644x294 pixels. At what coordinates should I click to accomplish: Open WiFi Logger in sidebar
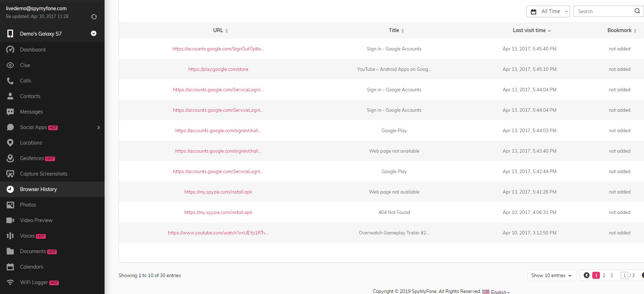tap(52, 282)
